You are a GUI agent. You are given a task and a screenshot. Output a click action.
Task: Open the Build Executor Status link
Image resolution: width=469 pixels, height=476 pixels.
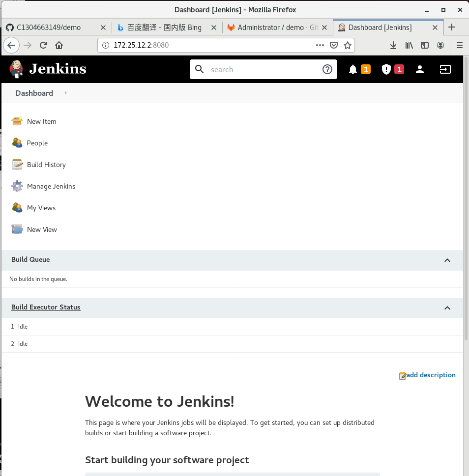tap(46, 307)
